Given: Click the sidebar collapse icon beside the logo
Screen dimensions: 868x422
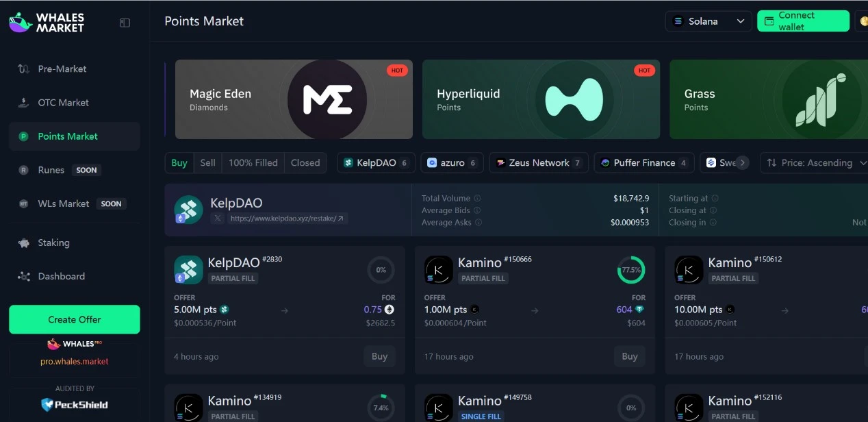Looking at the screenshot, I should tap(124, 22).
